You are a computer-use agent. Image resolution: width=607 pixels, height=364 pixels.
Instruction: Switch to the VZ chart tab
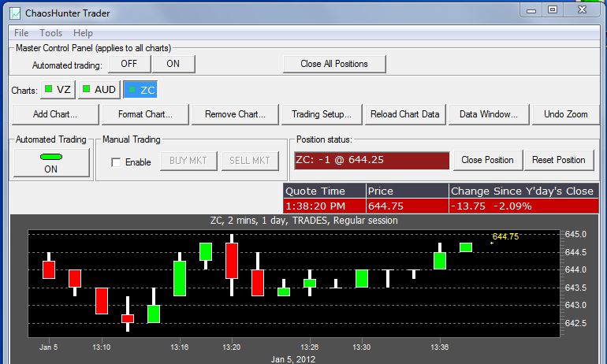coord(58,90)
